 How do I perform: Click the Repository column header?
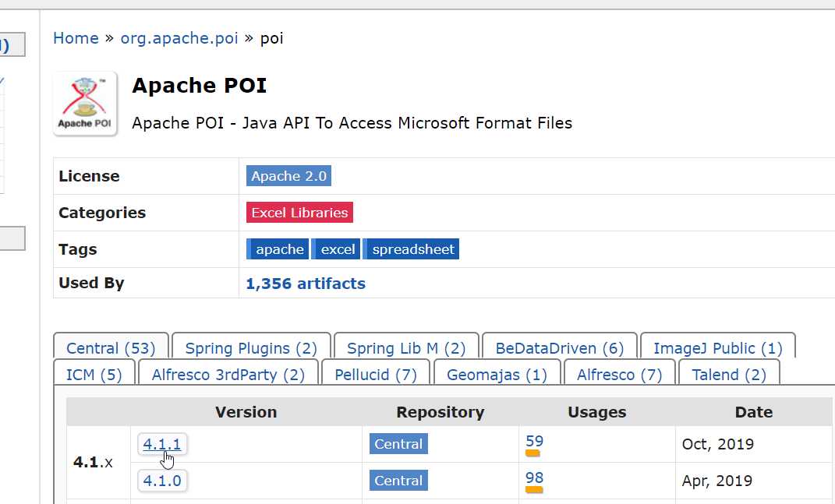[440, 412]
